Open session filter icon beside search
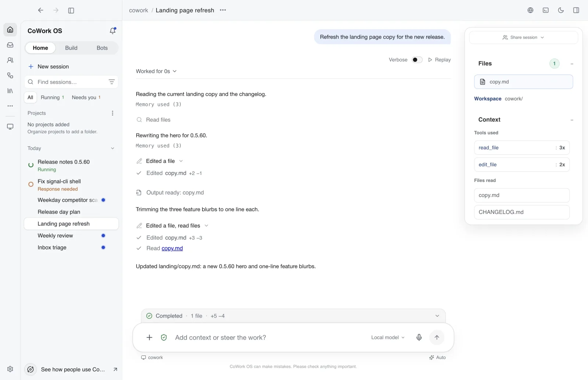Screen dimensions: 588x380 (x=112, y=82)
